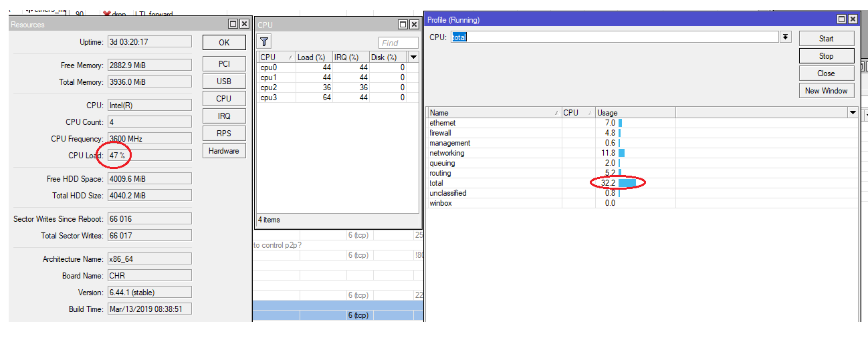Select the ethernet row in Profile
The image size is (868, 354).
643,123
